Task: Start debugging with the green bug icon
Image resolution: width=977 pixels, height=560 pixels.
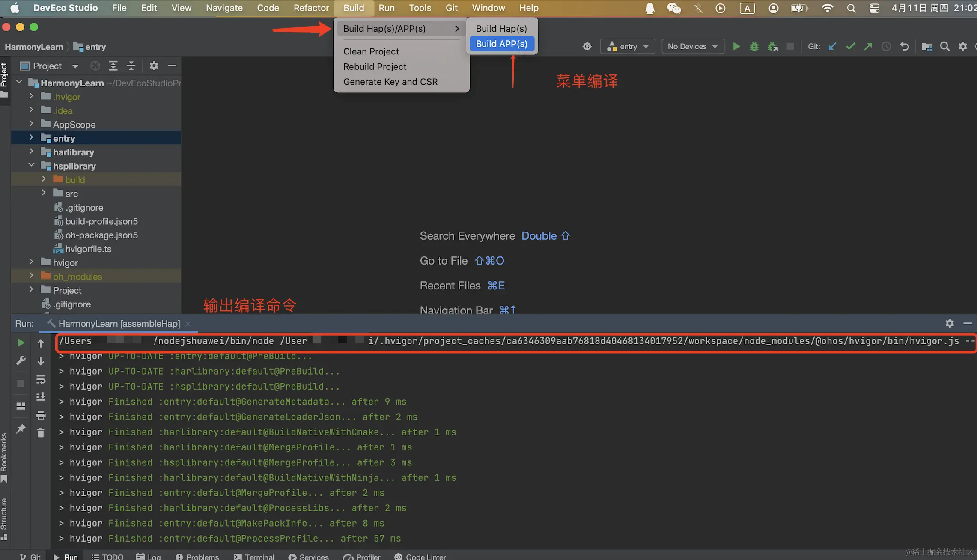Action: (754, 46)
